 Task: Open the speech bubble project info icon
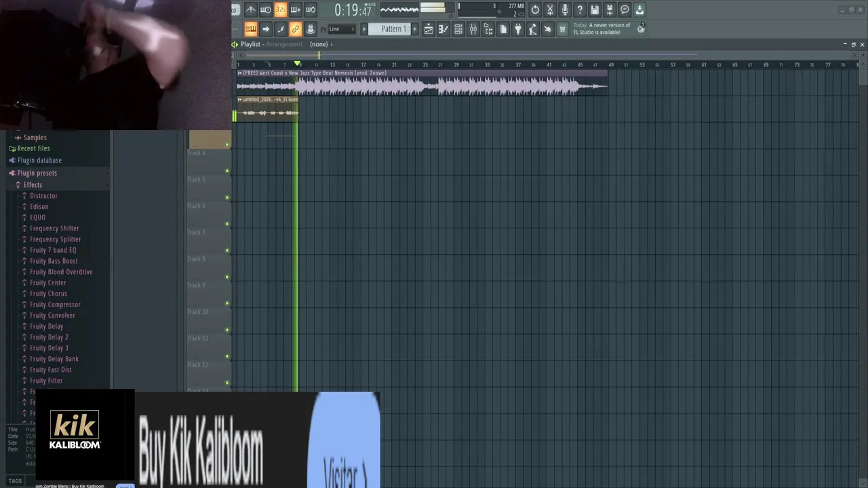click(625, 9)
